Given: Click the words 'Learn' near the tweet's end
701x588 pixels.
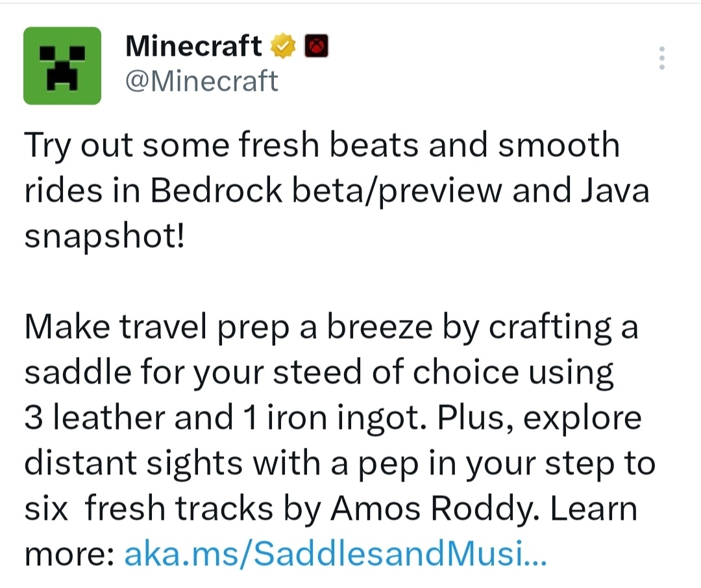Looking at the screenshot, I should click(x=593, y=508).
